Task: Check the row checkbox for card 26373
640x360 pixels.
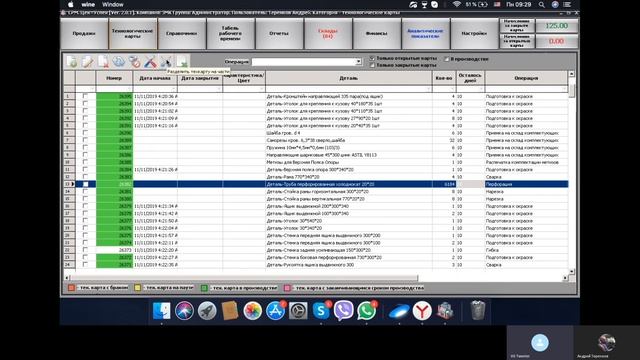Action: tap(85, 250)
